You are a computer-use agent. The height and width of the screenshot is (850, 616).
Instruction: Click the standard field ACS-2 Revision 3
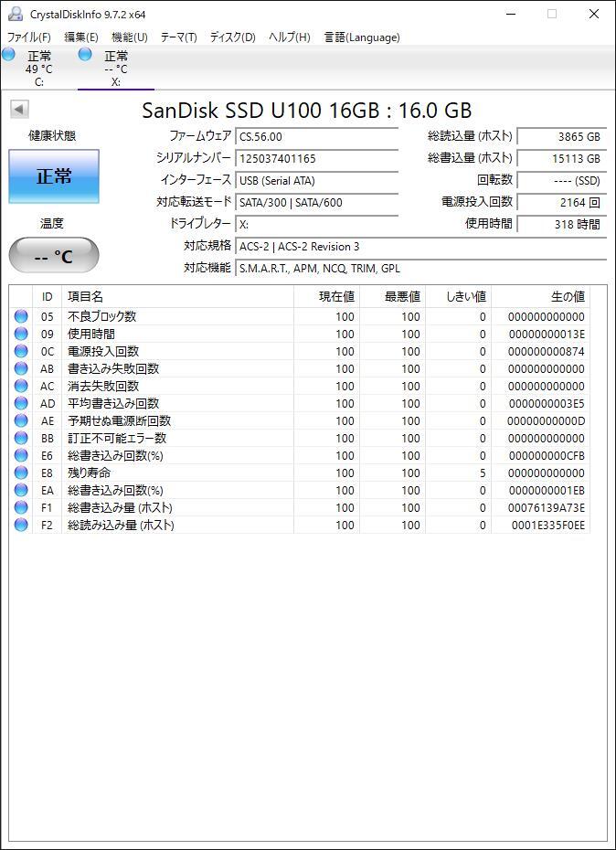coord(420,246)
